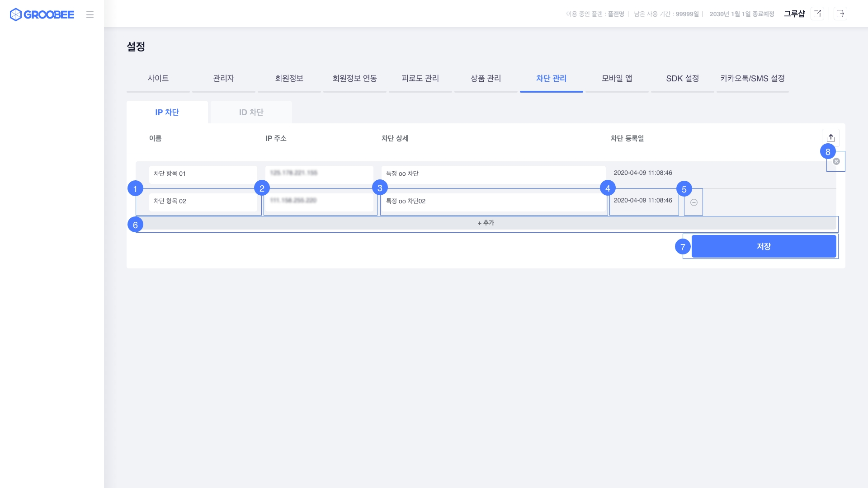Select the IP 차단 tab
The height and width of the screenshot is (488, 868).
tap(167, 112)
